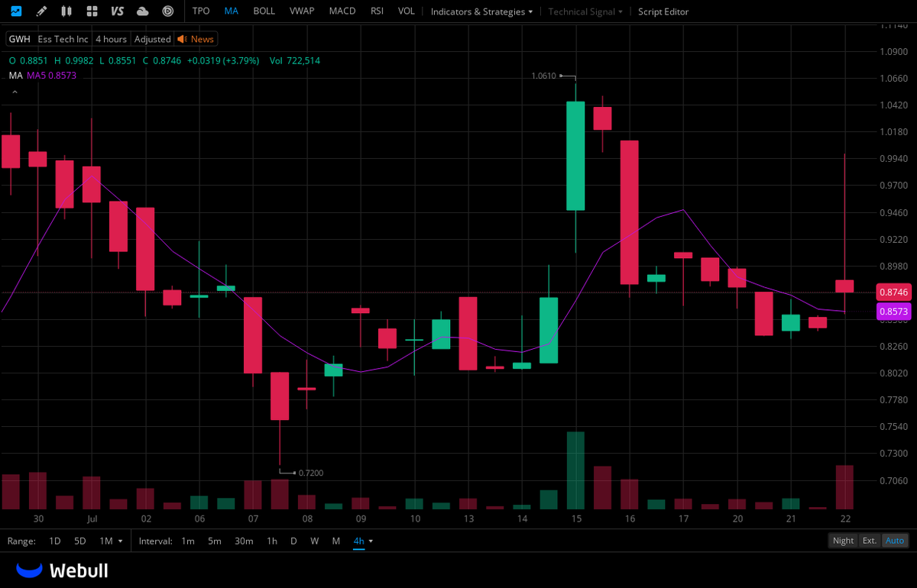The image size is (917, 588).
Task: Enable the MACD indicator
Action: (x=342, y=11)
